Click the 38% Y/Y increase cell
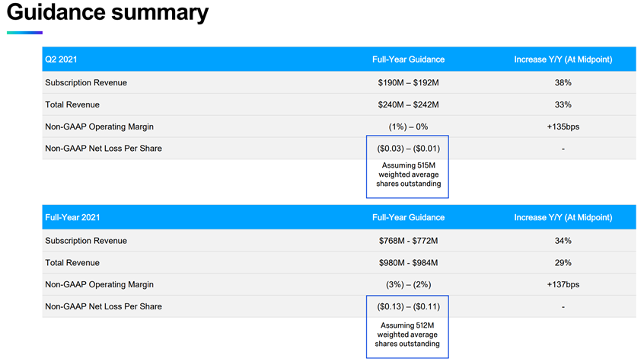The width and height of the screenshot is (644, 362). (563, 82)
